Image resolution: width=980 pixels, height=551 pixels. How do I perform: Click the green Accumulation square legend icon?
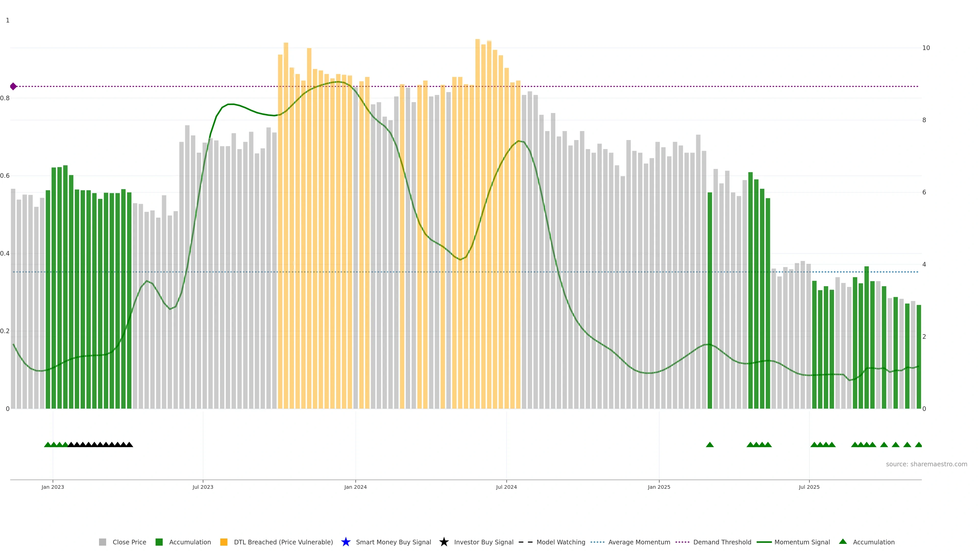coord(159,542)
